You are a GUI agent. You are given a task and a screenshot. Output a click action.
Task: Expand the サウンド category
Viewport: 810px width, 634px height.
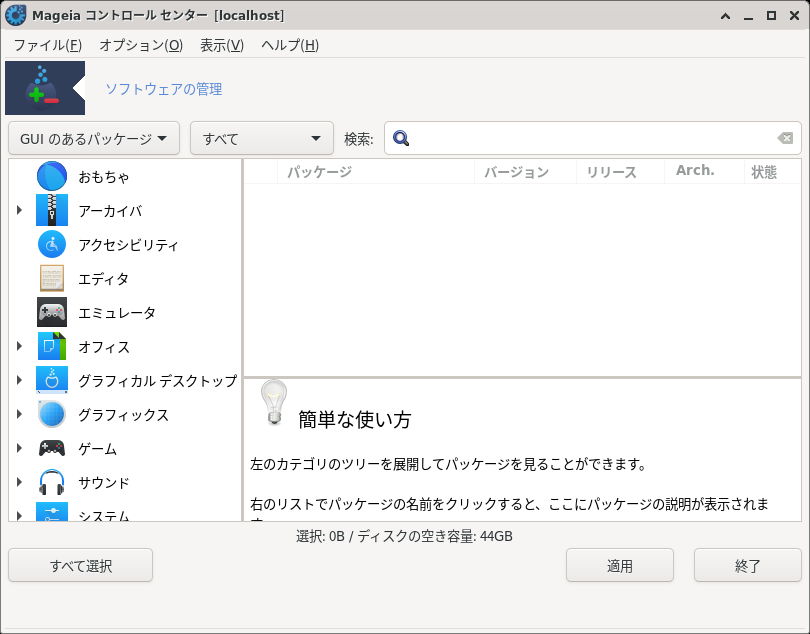(x=19, y=483)
